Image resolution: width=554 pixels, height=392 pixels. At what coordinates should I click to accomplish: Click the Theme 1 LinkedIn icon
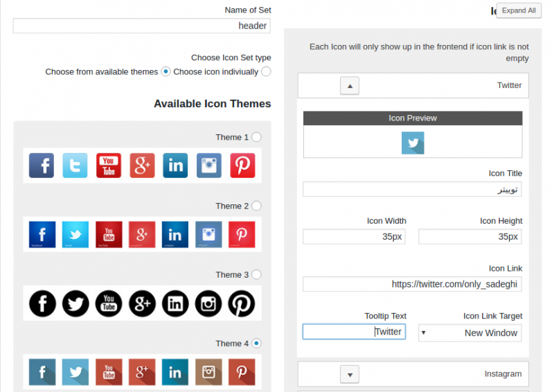point(175,165)
